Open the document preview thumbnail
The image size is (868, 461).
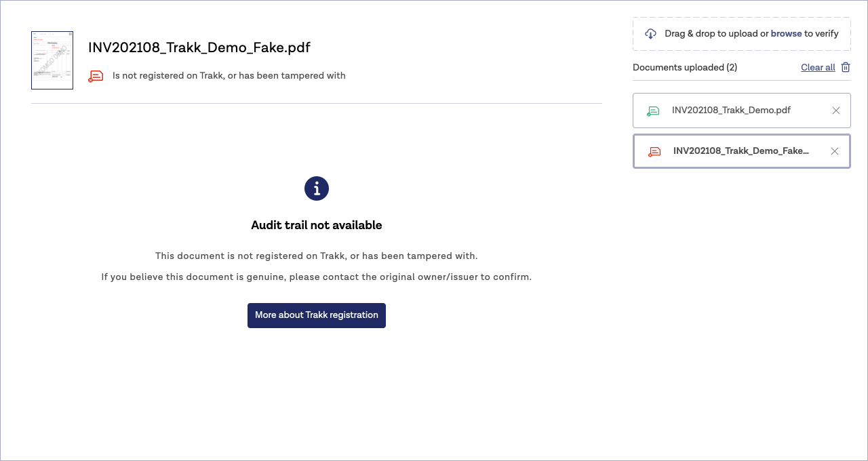click(x=52, y=60)
